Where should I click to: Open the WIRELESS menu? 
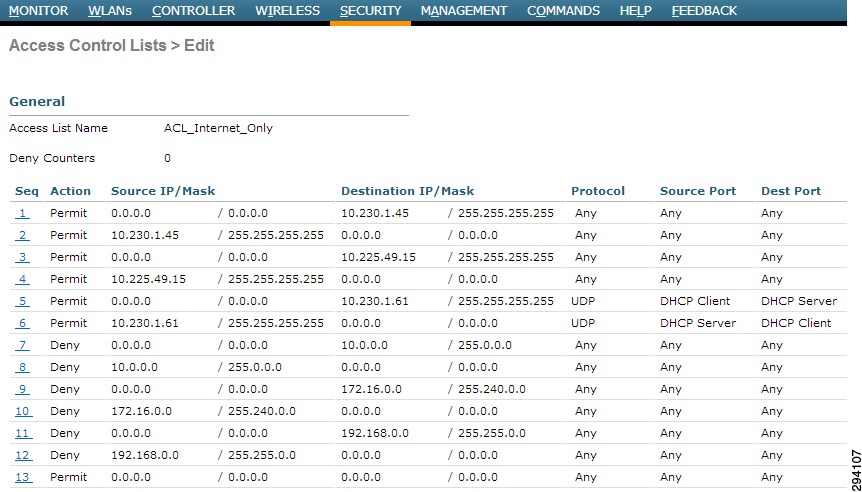point(288,10)
